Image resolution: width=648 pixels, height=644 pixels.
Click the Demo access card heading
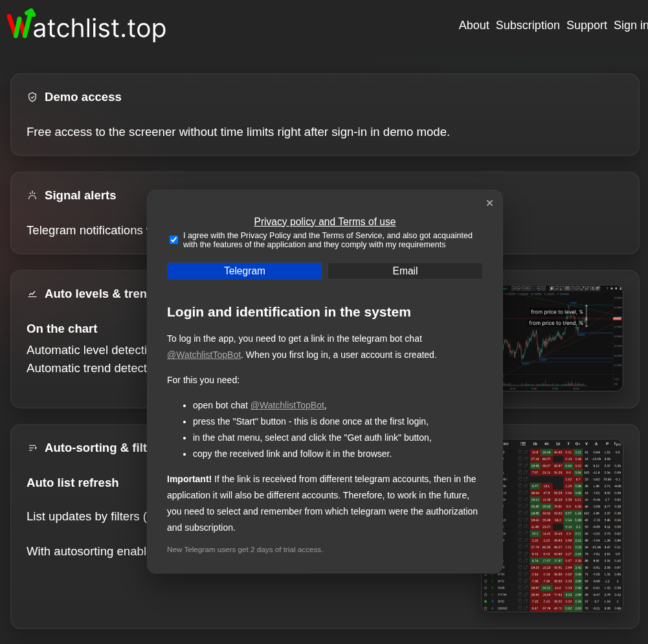pos(83,97)
